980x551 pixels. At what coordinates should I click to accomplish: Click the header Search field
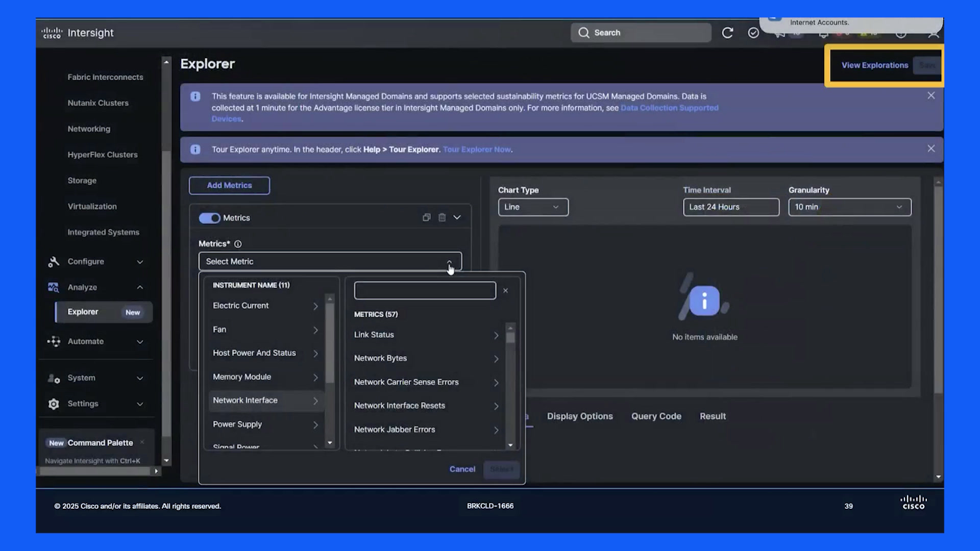[641, 33]
